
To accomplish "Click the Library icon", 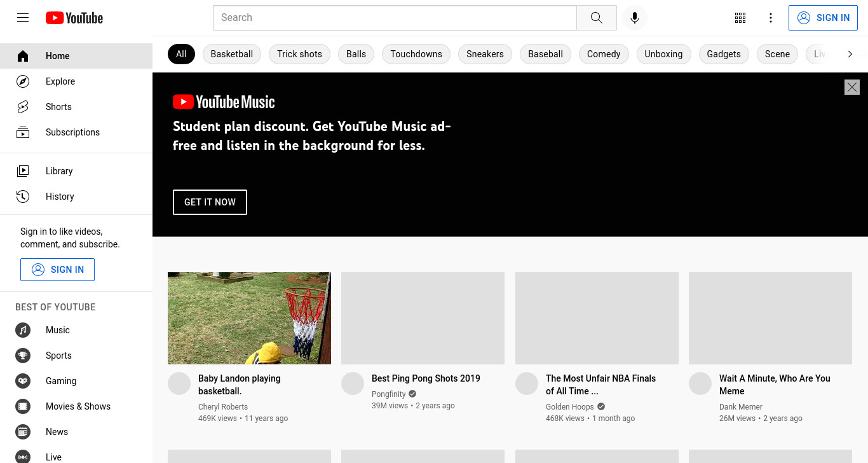I will tap(23, 171).
